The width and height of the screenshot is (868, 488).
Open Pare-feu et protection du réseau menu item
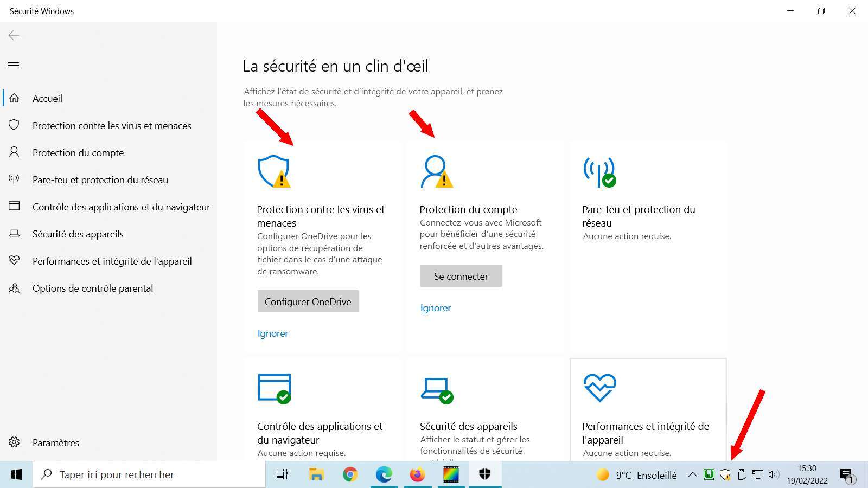click(x=100, y=179)
